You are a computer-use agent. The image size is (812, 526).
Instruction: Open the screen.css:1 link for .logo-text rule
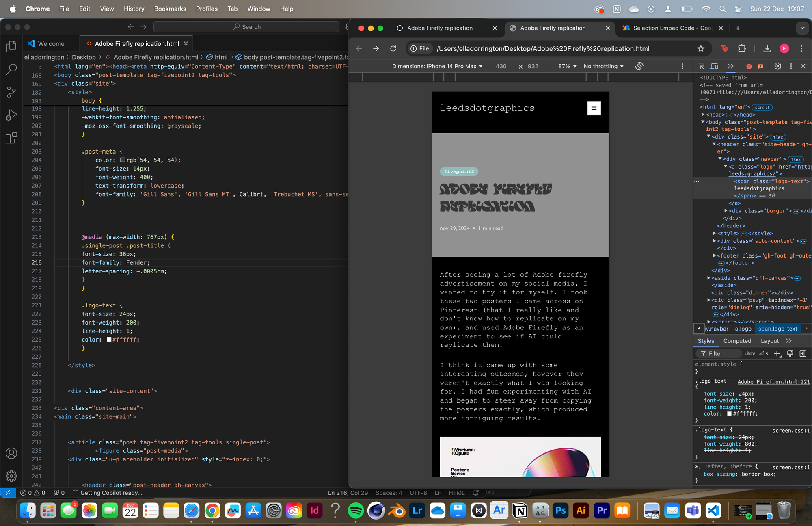click(x=791, y=431)
